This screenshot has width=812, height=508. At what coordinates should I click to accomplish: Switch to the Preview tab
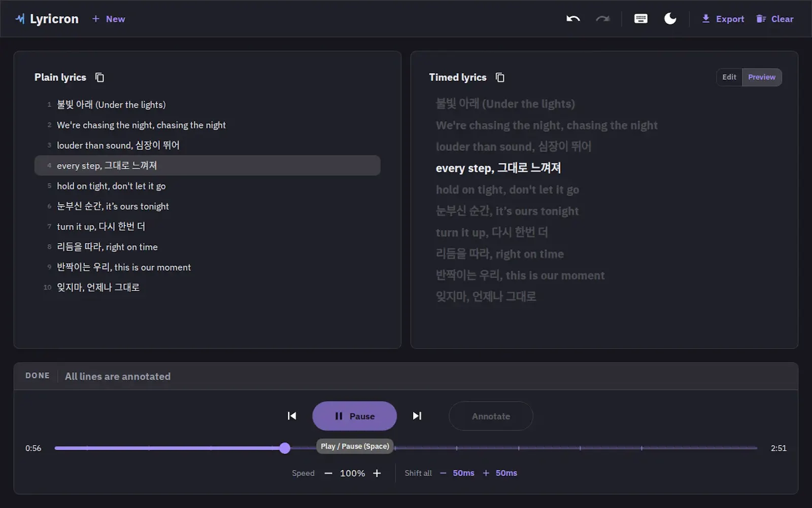[762, 77]
